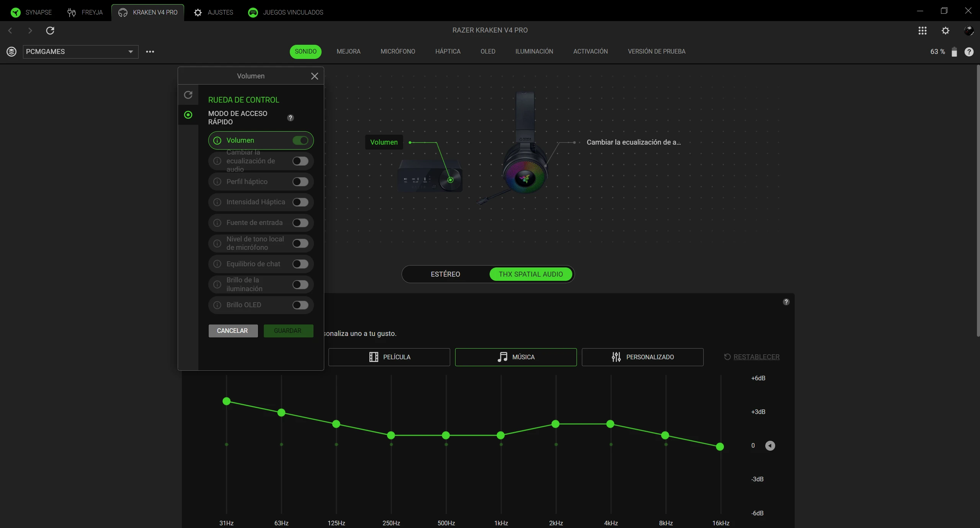Toggle the Volumen switch off
Viewport: 980px width, 528px height.
[301, 140]
